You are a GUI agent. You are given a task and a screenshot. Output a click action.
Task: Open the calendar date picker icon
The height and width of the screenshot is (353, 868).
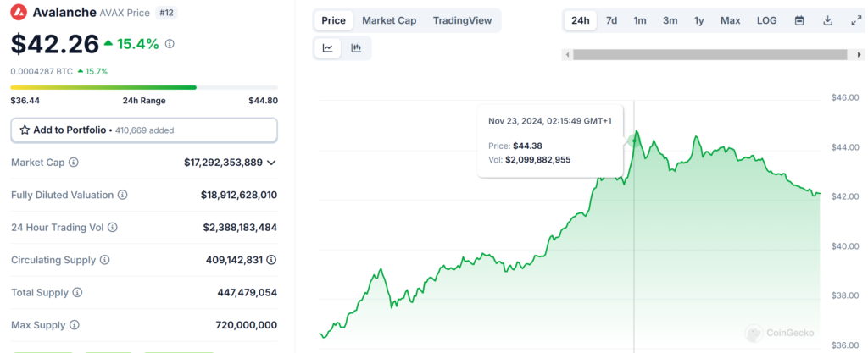coord(799,20)
